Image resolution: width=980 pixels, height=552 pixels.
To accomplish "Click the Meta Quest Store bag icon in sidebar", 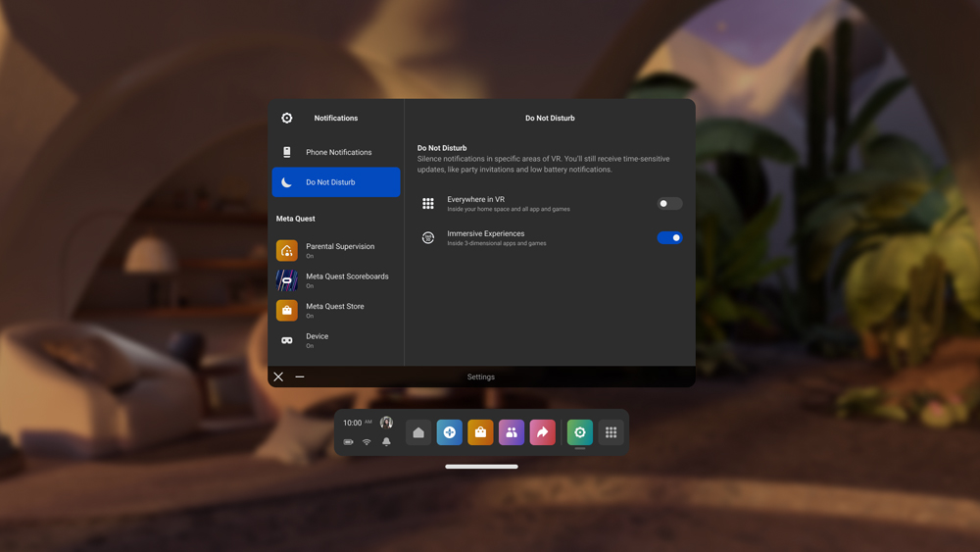I will pos(287,311).
